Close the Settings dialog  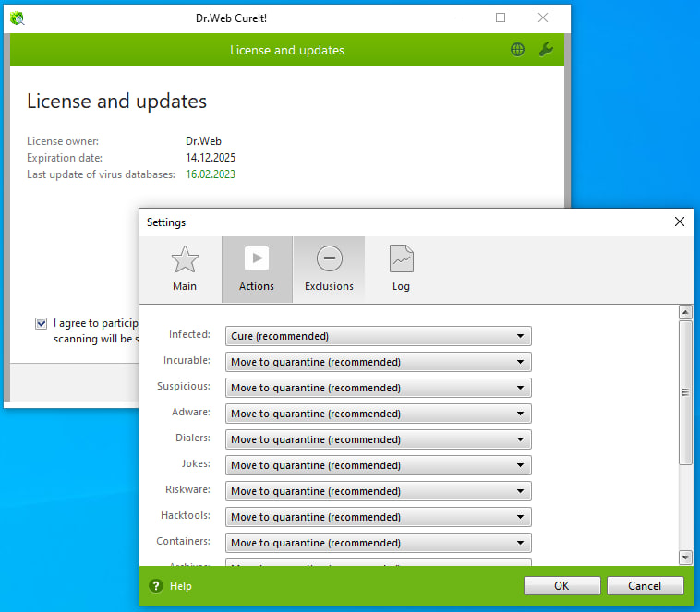680,222
